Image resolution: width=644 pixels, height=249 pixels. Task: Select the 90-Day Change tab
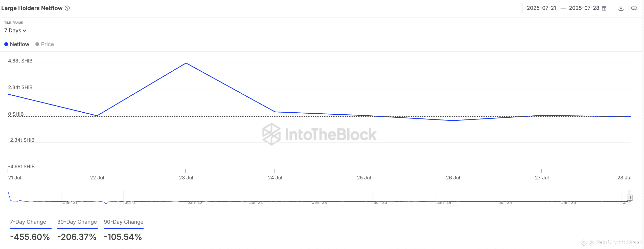click(124, 222)
